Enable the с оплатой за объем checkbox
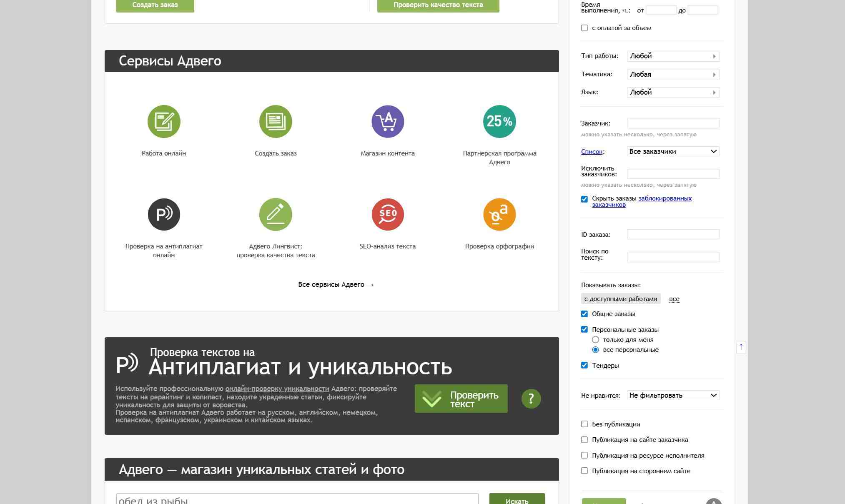The width and height of the screenshot is (845, 504). click(584, 28)
